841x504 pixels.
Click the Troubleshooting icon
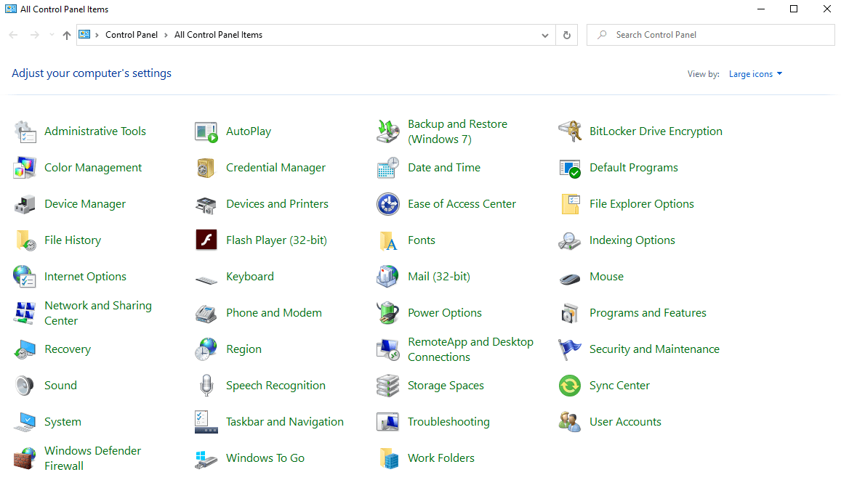(387, 422)
